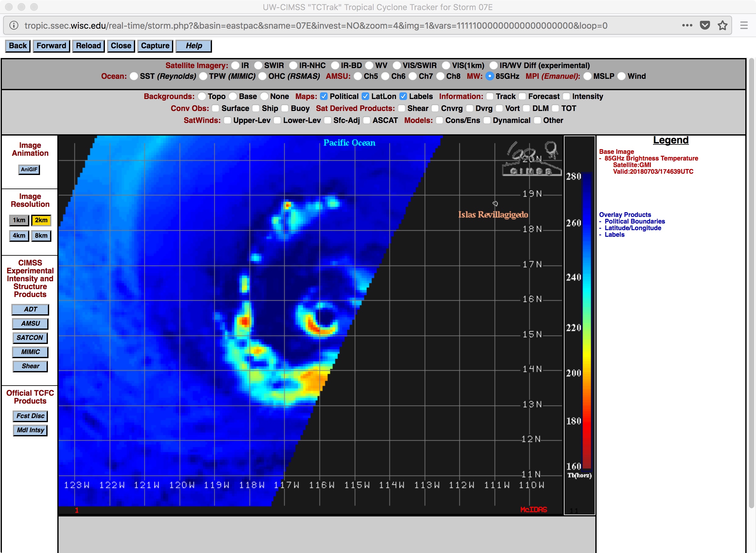Enable Upper-Lev satellite winds
The image size is (756, 553).
pos(227,120)
